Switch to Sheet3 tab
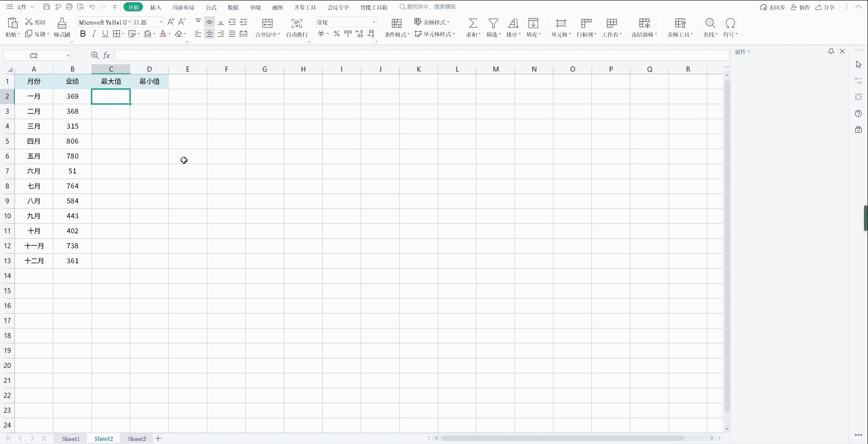 137,439
